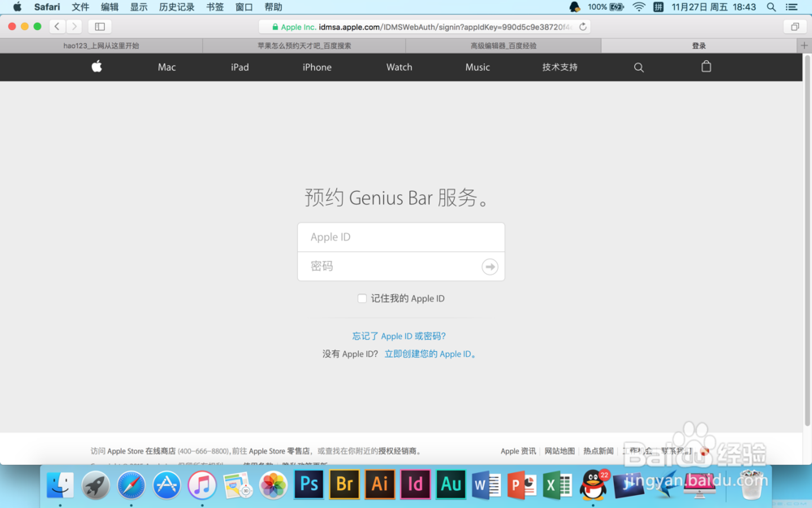Click 立即创建您的 Apple ID link
The image size is (812, 508).
tap(430, 354)
